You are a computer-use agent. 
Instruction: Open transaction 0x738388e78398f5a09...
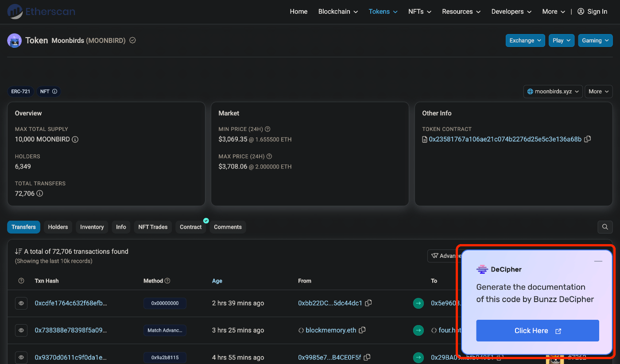click(x=71, y=330)
